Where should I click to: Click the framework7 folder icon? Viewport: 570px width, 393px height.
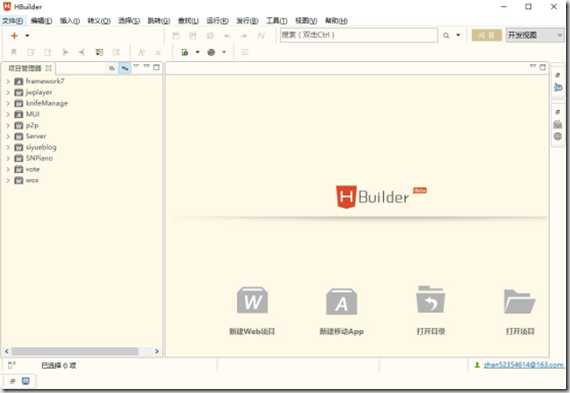(19, 81)
